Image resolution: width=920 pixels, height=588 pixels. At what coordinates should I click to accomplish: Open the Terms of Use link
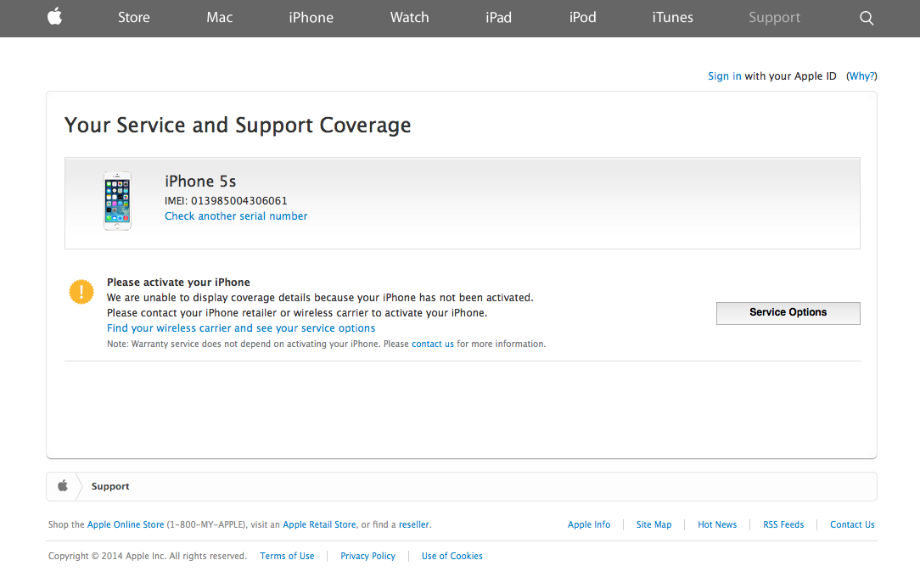(x=287, y=556)
